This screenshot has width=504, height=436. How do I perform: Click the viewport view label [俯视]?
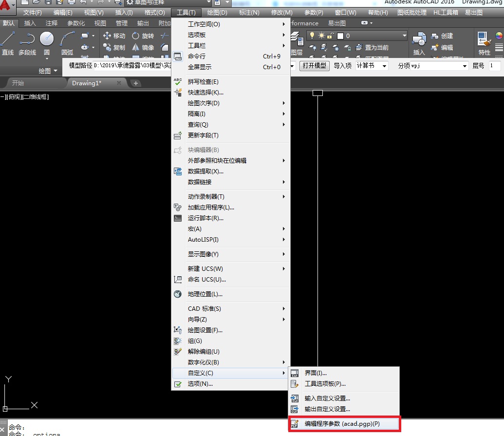14,97
